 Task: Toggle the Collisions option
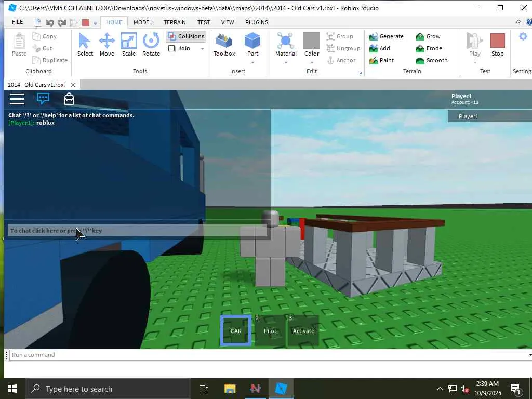pos(187,36)
